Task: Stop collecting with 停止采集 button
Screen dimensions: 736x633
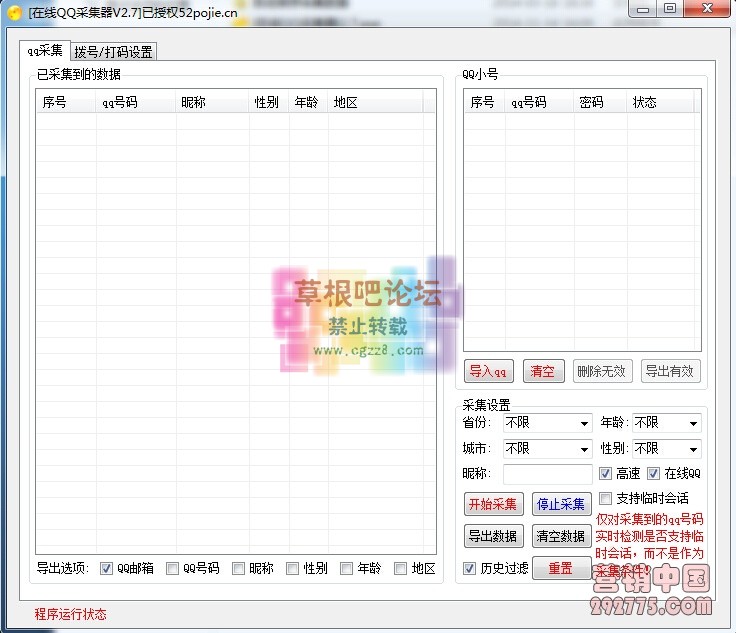Action: (561, 504)
